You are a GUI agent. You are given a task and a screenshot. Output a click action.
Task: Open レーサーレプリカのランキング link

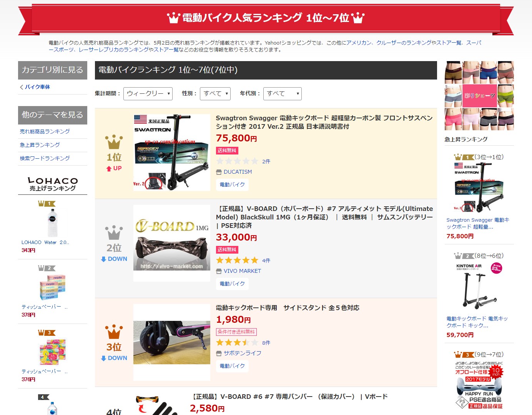pyautogui.click(x=113, y=50)
